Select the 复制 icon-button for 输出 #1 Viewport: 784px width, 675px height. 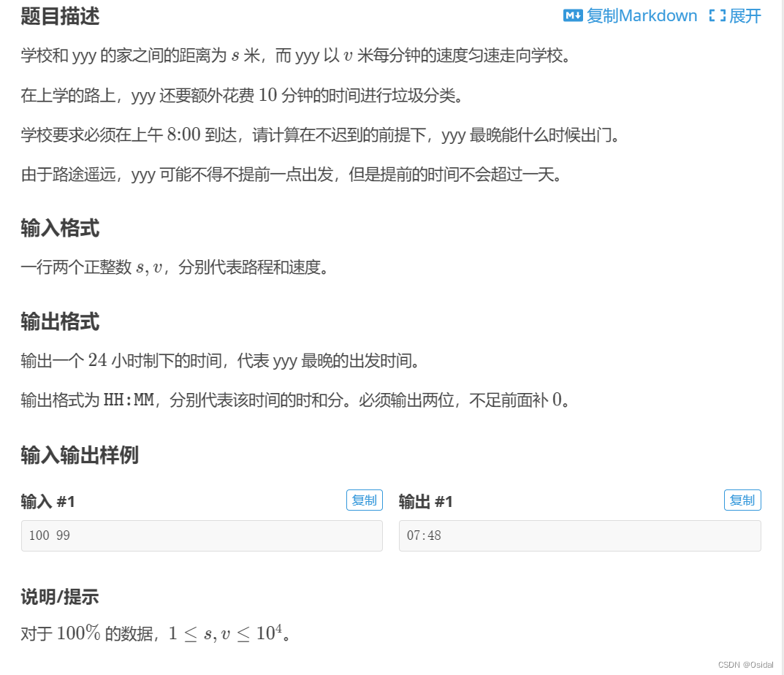point(742,500)
